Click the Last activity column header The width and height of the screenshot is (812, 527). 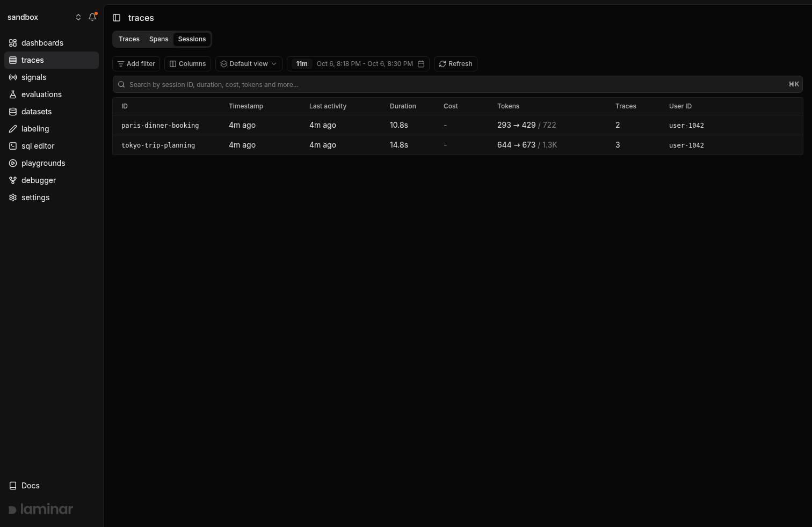pyautogui.click(x=328, y=106)
